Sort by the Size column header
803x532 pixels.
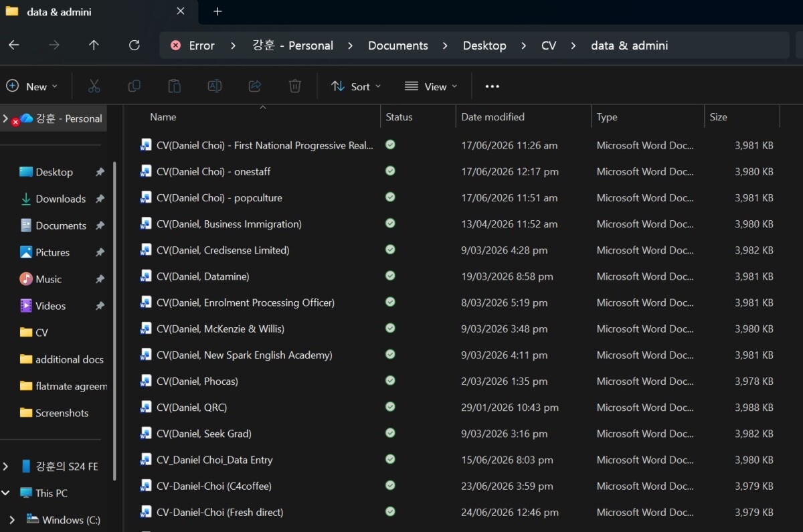coord(719,116)
